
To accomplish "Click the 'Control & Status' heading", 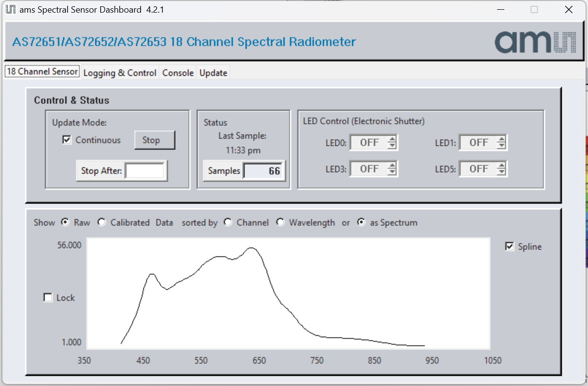I will click(x=71, y=100).
